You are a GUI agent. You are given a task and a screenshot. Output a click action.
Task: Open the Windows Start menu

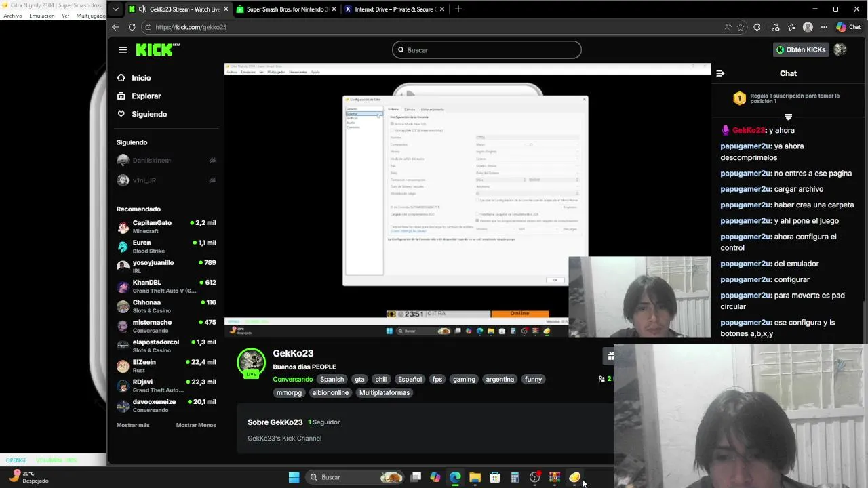[x=294, y=477]
